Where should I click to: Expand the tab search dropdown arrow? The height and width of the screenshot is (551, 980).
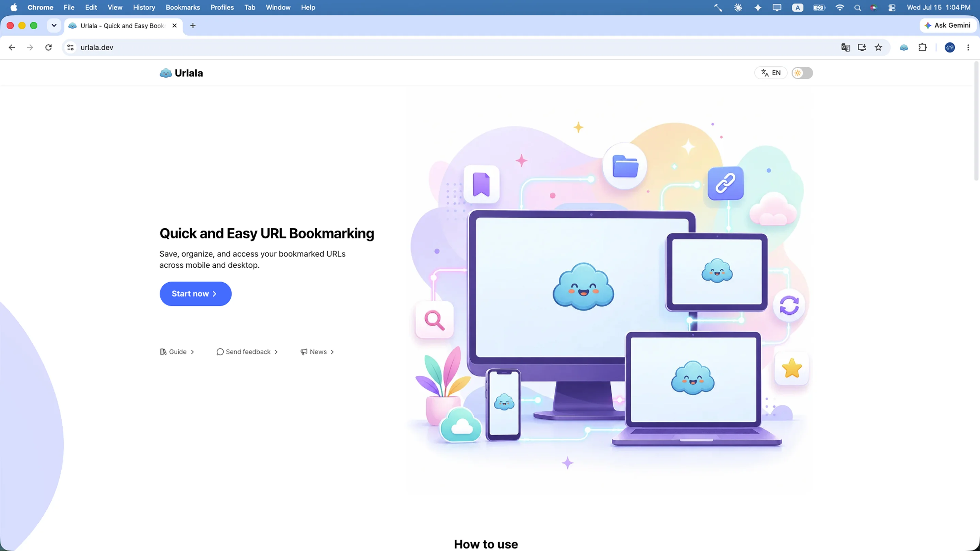pos(54,26)
